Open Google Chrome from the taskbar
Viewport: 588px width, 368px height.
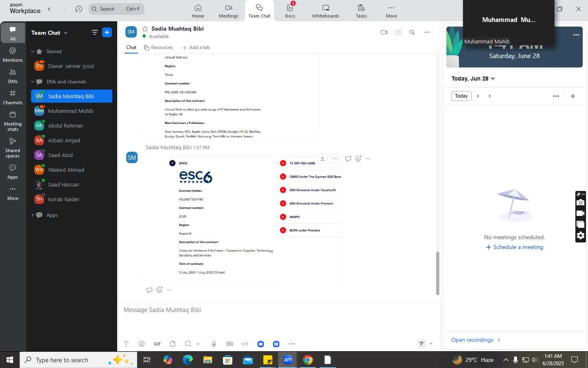pyautogui.click(x=308, y=360)
